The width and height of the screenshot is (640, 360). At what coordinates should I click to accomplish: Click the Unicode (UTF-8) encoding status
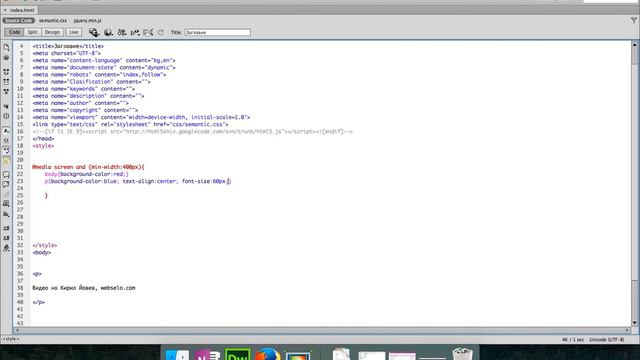607,340
